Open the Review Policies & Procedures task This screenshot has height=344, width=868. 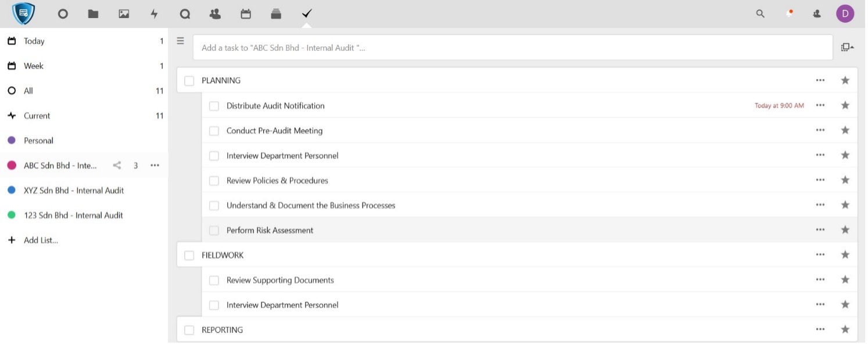click(x=277, y=181)
